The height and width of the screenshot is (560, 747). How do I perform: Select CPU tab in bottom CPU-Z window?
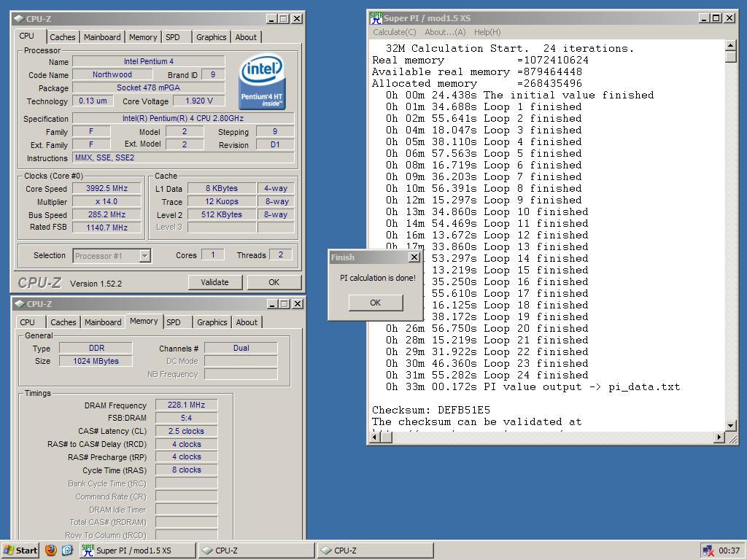pyautogui.click(x=28, y=322)
